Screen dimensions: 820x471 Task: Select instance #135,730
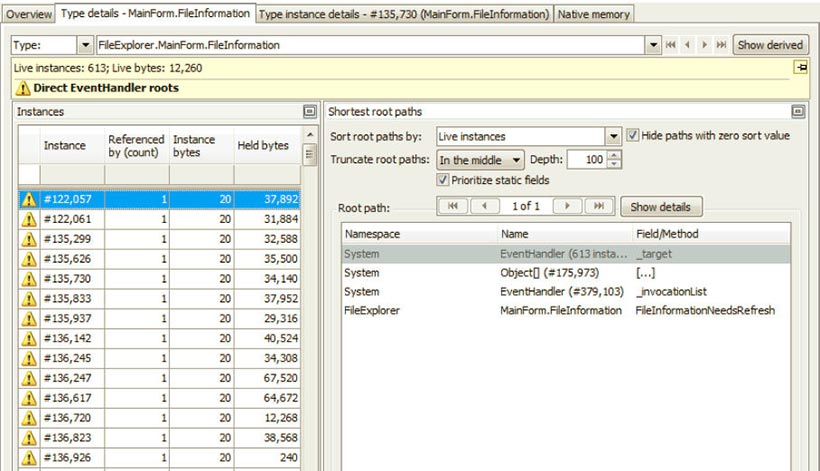[x=160, y=279]
